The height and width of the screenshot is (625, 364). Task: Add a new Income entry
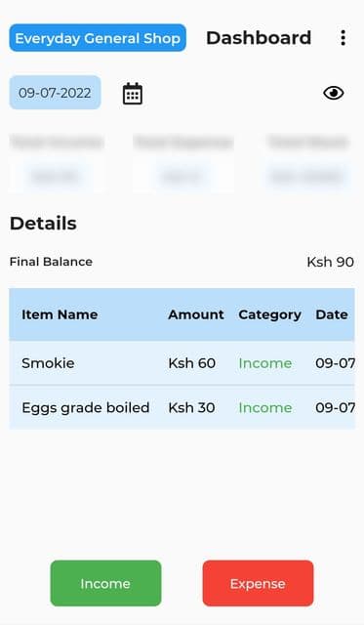click(105, 583)
